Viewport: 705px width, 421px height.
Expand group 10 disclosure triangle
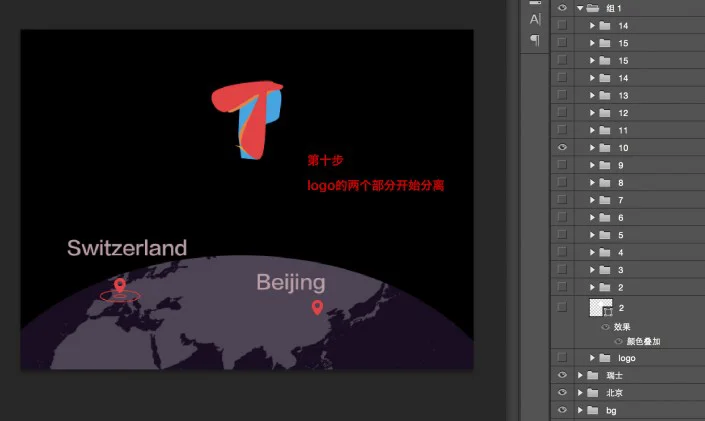(x=592, y=148)
